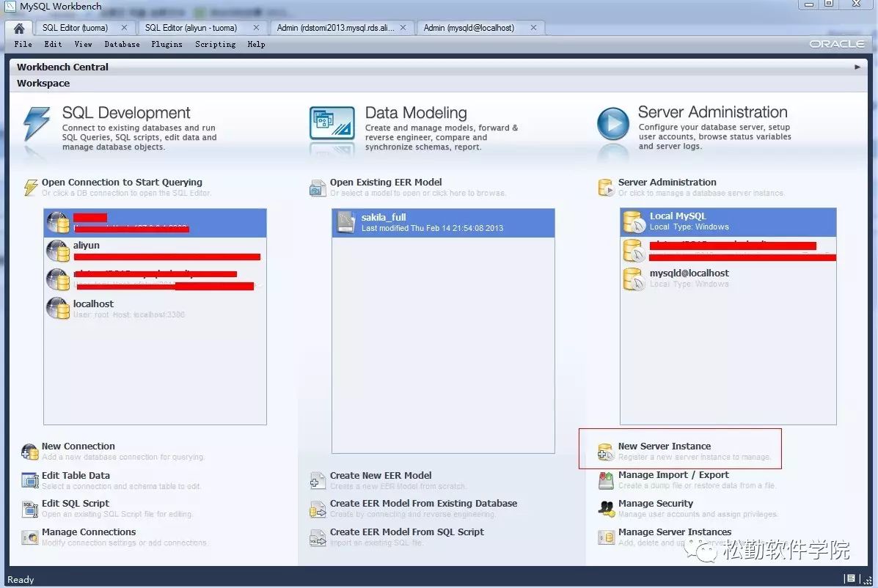This screenshot has height=588, width=878.
Task: Click the Data Modeling diagram icon
Action: click(x=332, y=123)
